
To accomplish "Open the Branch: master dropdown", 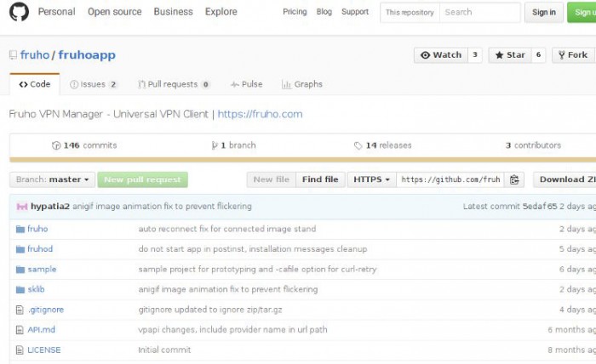I will coord(52,179).
